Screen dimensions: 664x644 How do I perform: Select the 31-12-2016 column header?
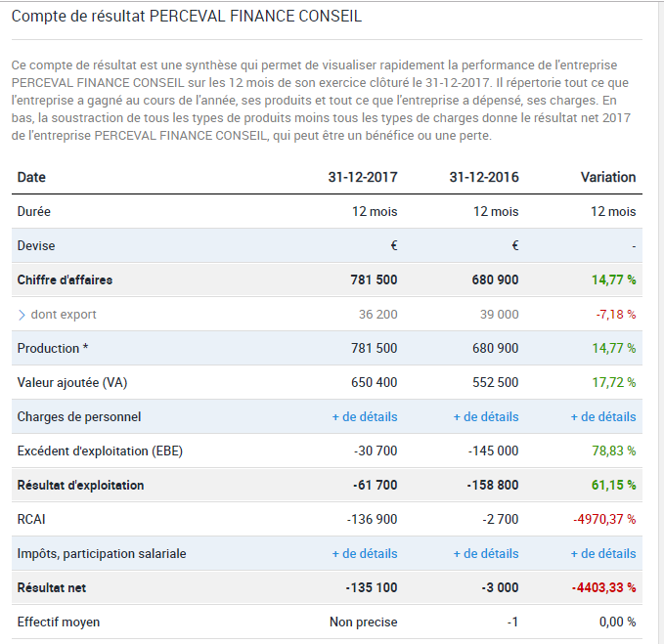point(484,177)
